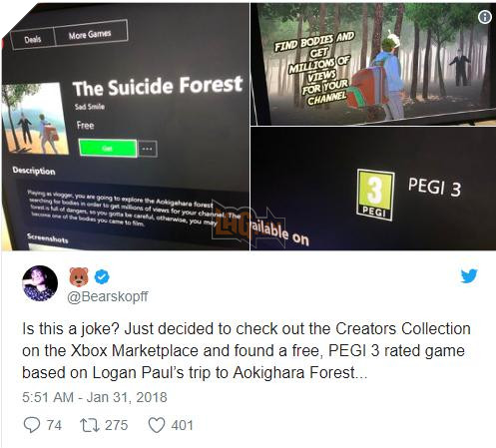This screenshot has height=448, width=496.
Task: Click the reply speech bubble icon
Action: point(32,425)
